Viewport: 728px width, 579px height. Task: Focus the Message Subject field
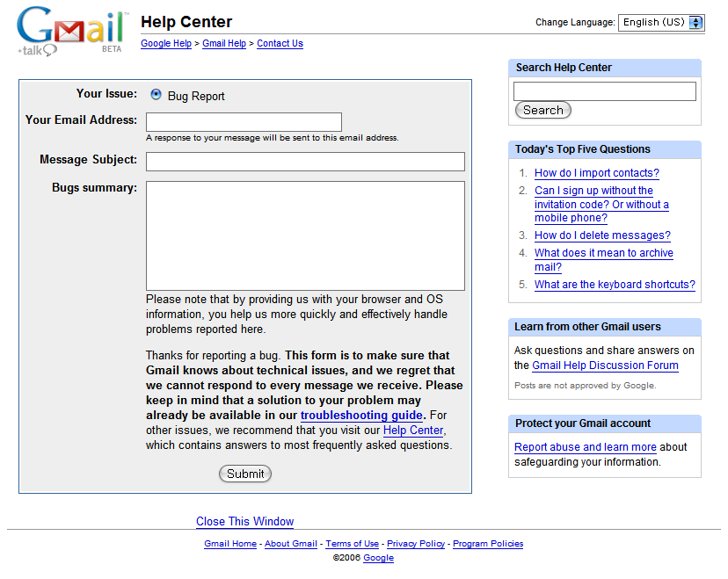pos(305,162)
